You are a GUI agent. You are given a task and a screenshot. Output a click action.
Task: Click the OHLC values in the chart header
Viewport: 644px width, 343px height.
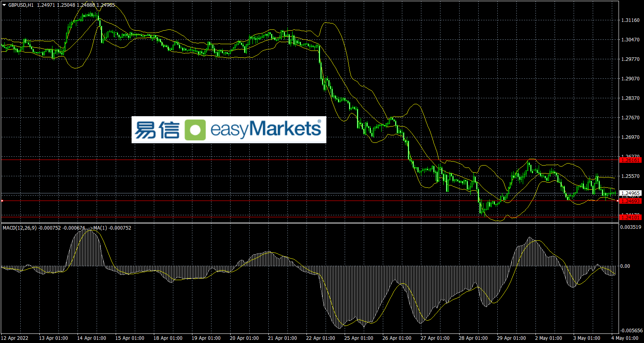tap(76, 5)
